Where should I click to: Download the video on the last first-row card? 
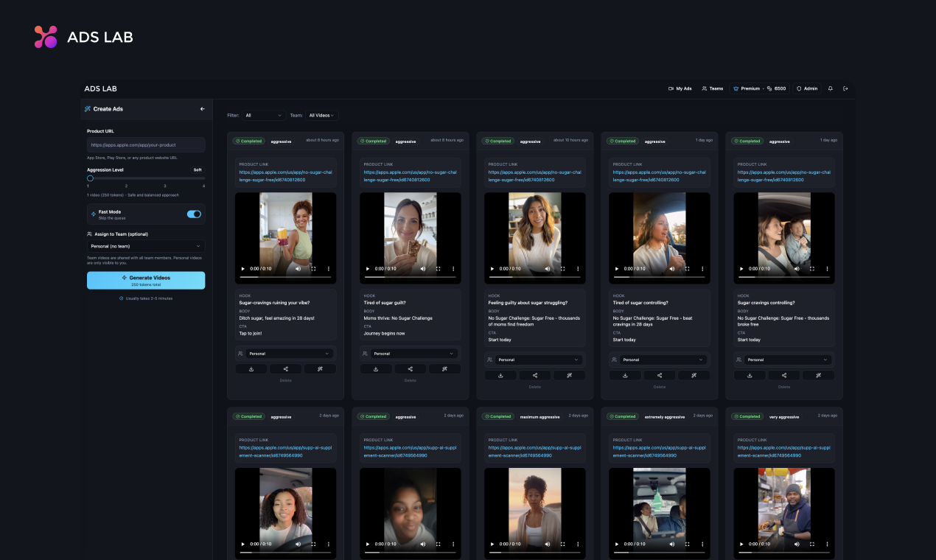(749, 375)
